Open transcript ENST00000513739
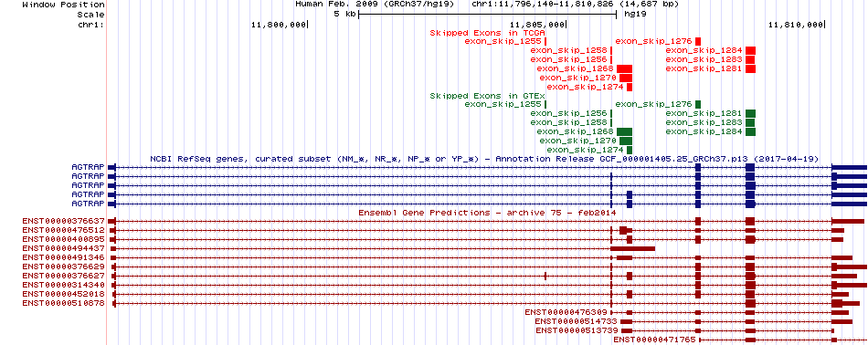Screen dimensions: 868x345 pos(577,330)
